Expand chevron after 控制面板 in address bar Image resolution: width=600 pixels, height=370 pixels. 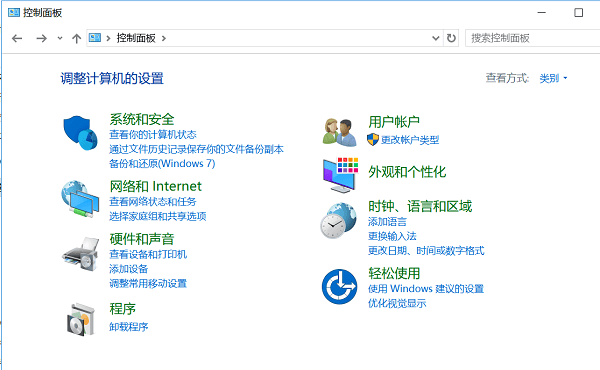pos(164,38)
